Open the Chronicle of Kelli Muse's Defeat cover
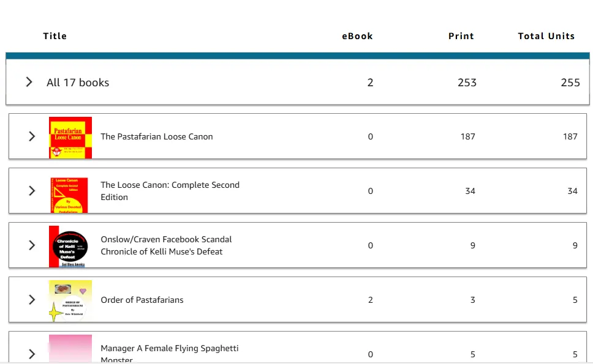Viewport: 593px width, 364px height. pos(69,246)
